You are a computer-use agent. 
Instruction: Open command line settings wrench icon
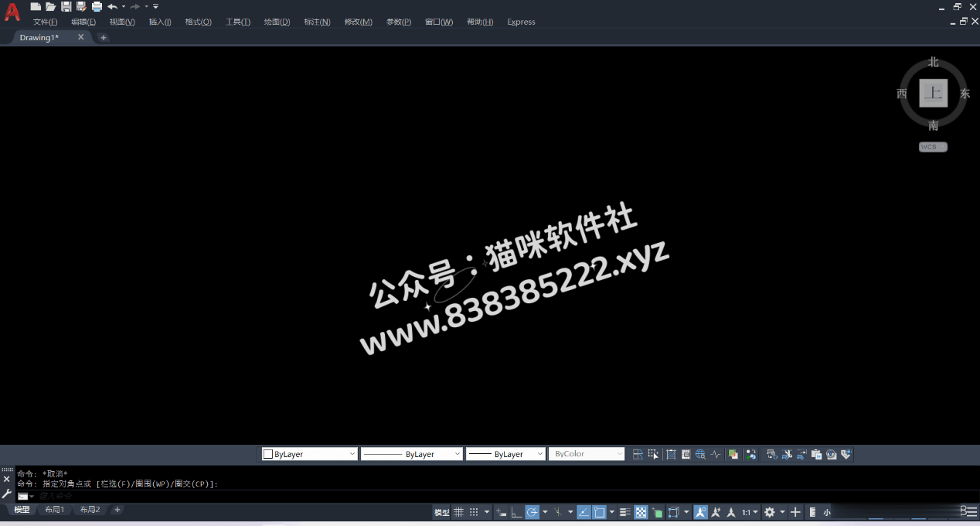click(7, 494)
